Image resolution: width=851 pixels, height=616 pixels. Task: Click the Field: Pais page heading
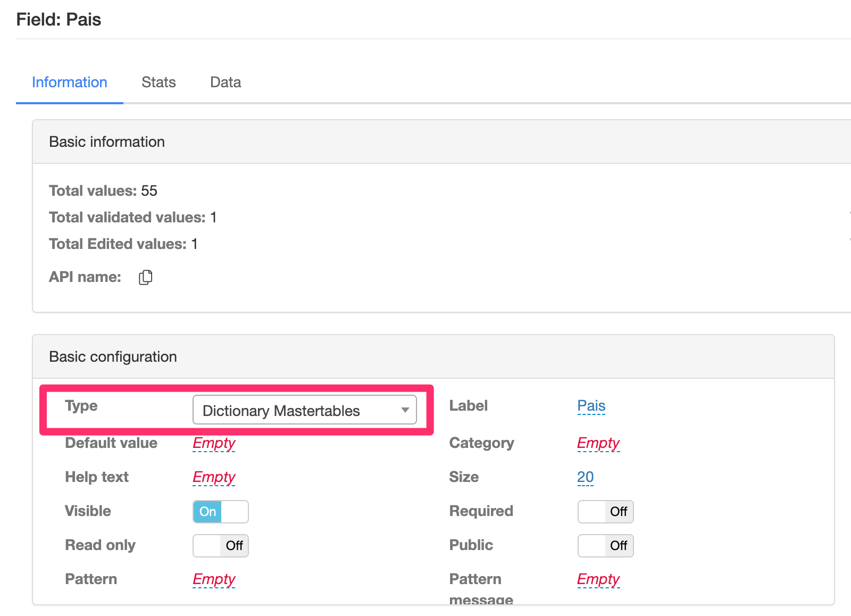59,20
